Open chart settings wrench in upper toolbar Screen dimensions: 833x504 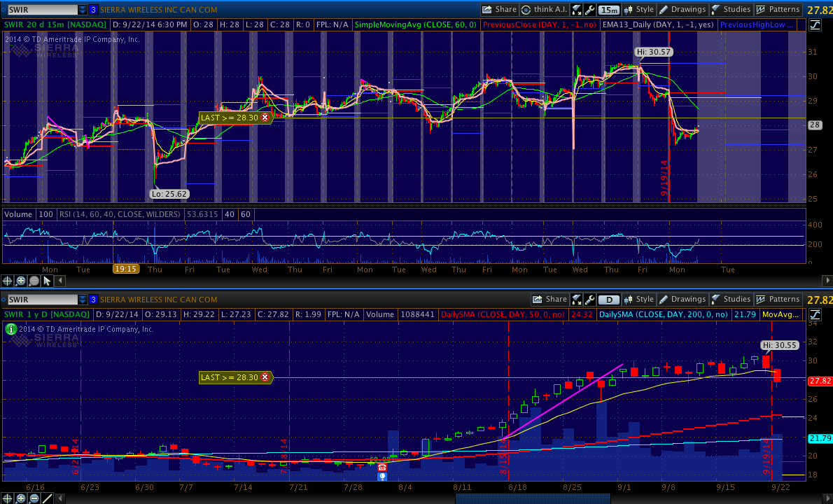click(x=589, y=10)
